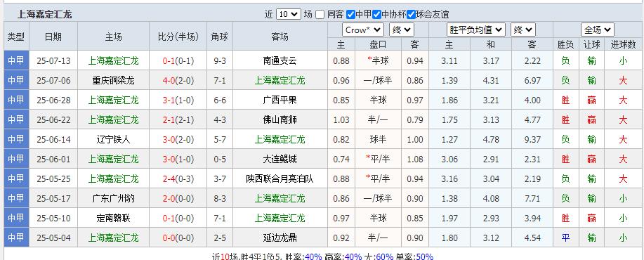This screenshot has width=644, height=260.
Task: Click 上海嘉定汇龙 home team on 25-07-13
Action: [x=113, y=61]
